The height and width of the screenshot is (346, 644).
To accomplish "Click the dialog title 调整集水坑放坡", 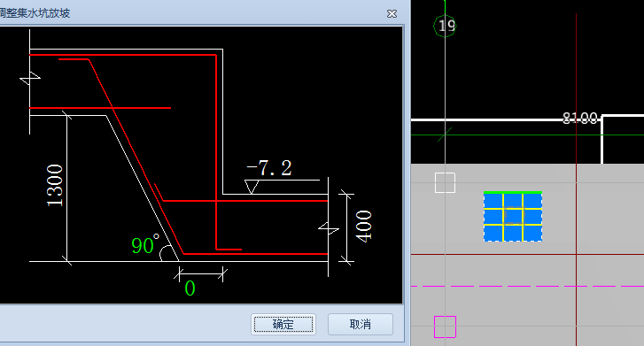I will [35, 13].
